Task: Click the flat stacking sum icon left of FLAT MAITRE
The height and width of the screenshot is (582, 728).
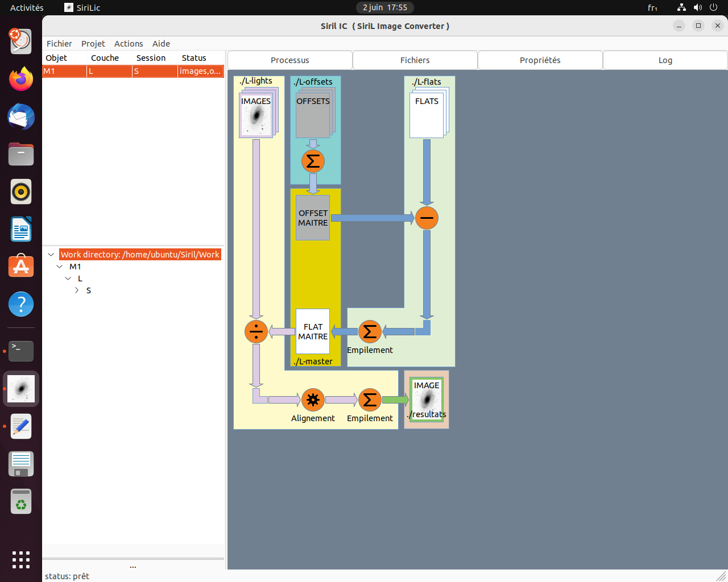Action: coord(370,331)
